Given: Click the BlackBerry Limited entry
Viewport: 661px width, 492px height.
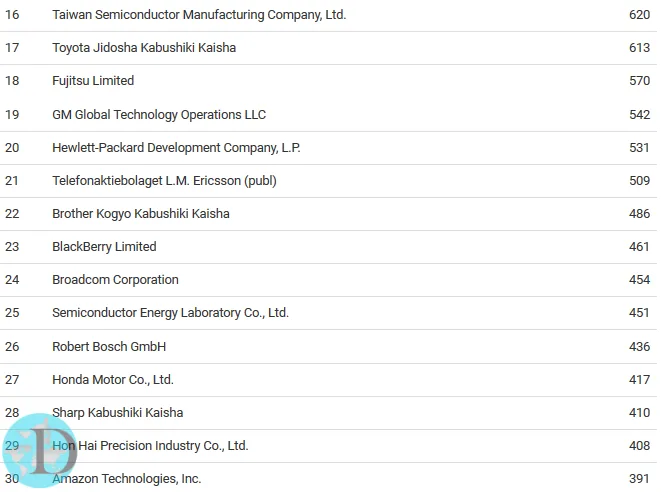Looking at the screenshot, I should [104, 247].
